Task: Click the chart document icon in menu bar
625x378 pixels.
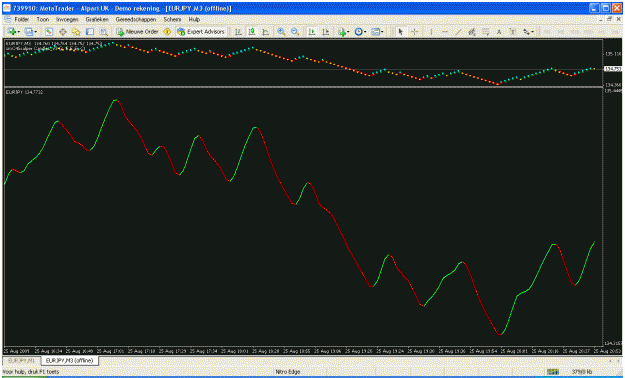Action: [x=8, y=19]
